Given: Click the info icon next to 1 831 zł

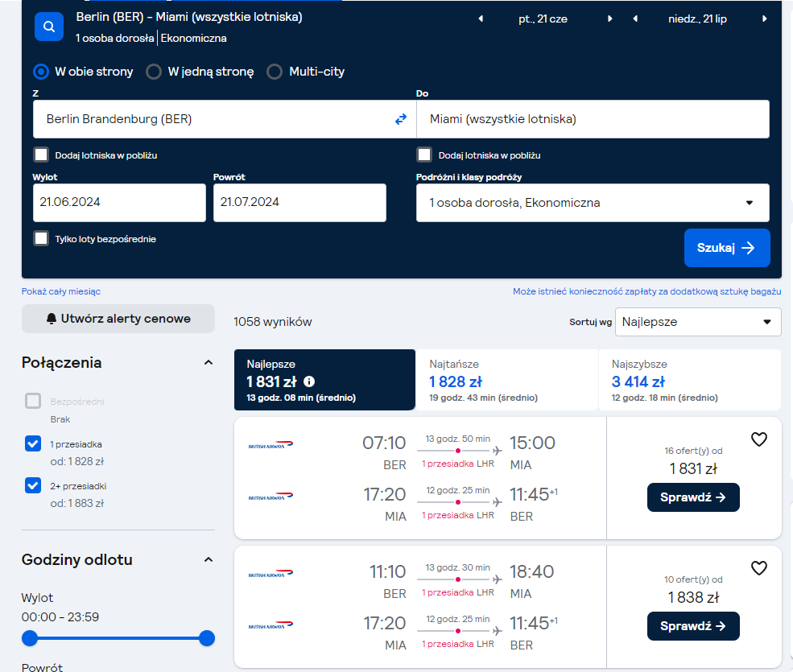Looking at the screenshot, I should (309, 381).
